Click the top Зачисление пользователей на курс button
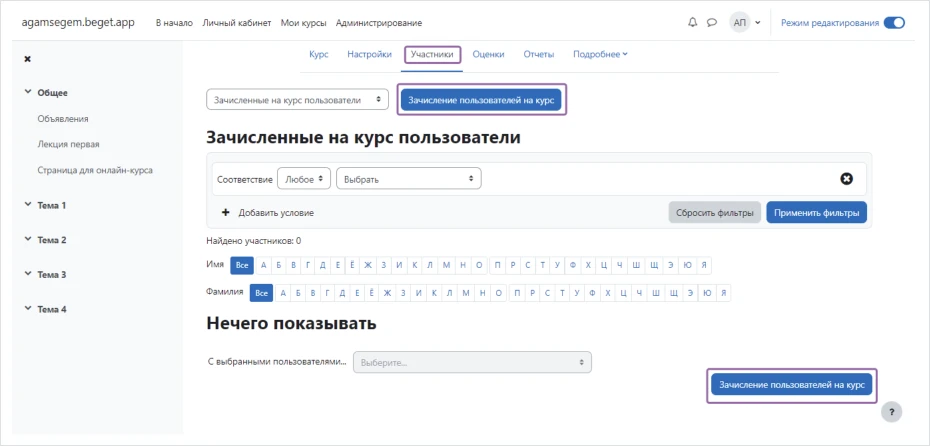 (481, 100)
